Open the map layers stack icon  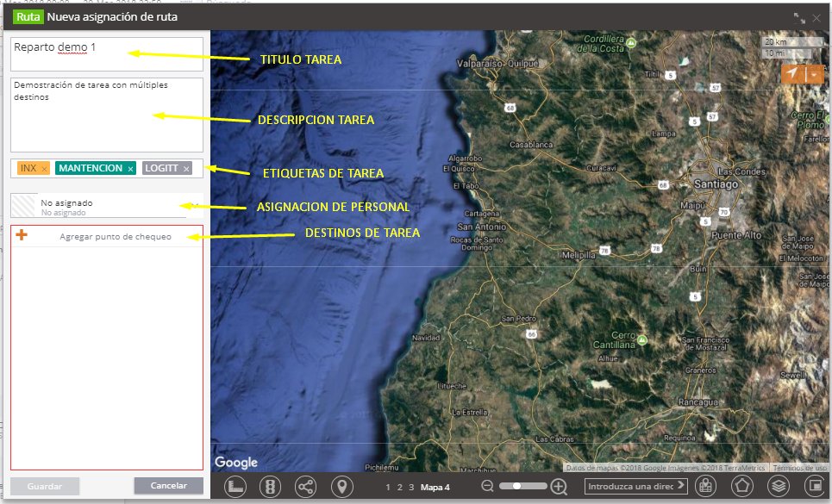[779, 485]
